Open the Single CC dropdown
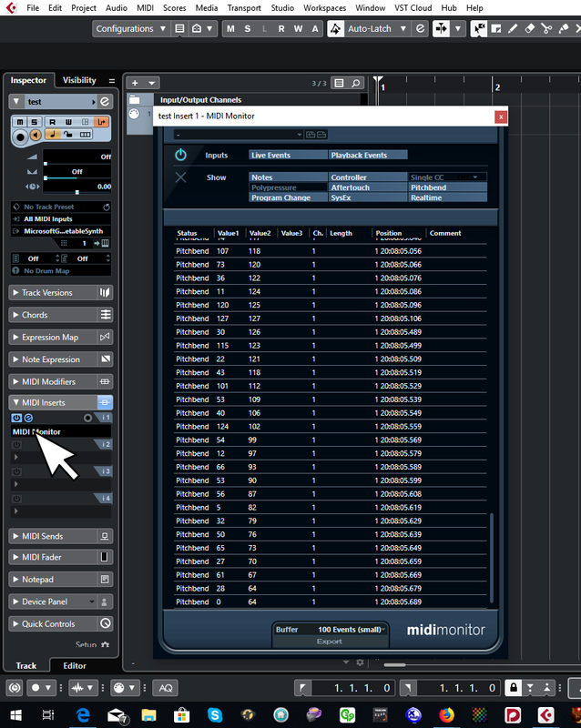This screenshot has width=581, height=728. coord(448,177)
